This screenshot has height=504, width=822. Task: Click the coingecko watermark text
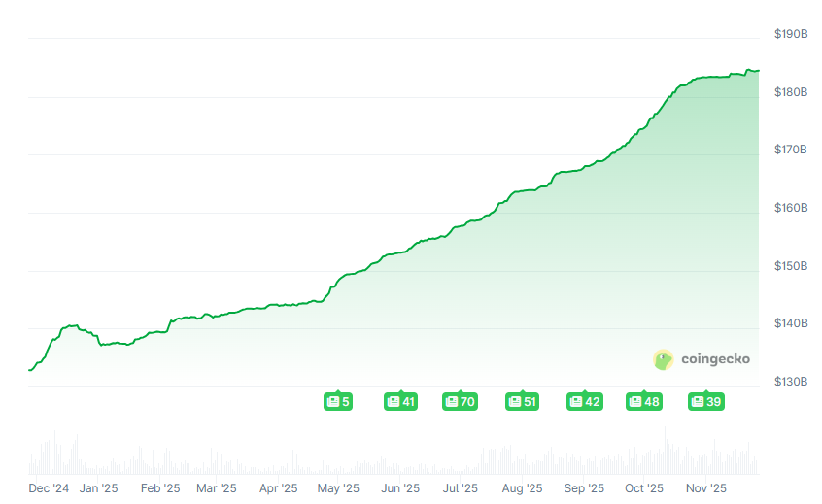(715, 359)
